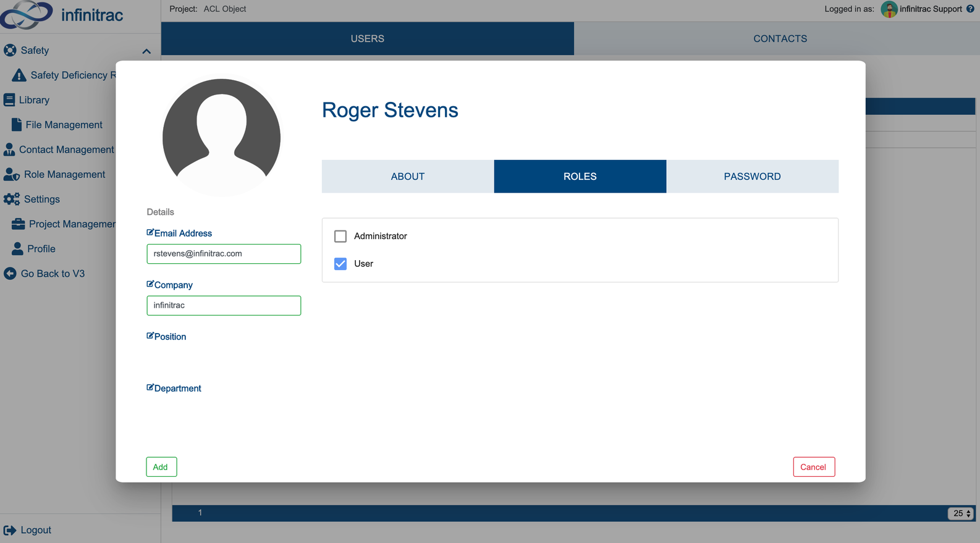The width and height of the screenshot is (980, 543).
Task: Click the edit icon beside Position
Action: [150, 335]
